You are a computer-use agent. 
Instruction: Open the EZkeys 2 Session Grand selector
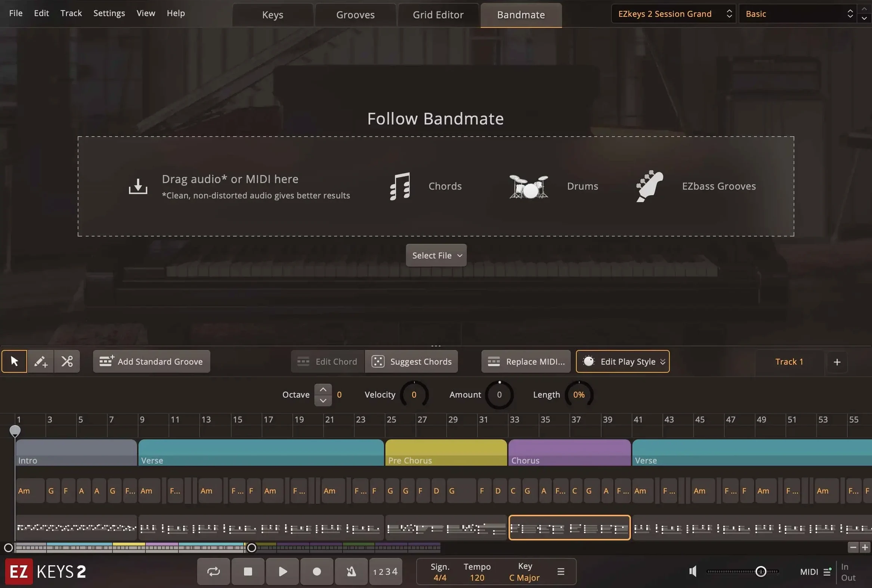[674, 14]
